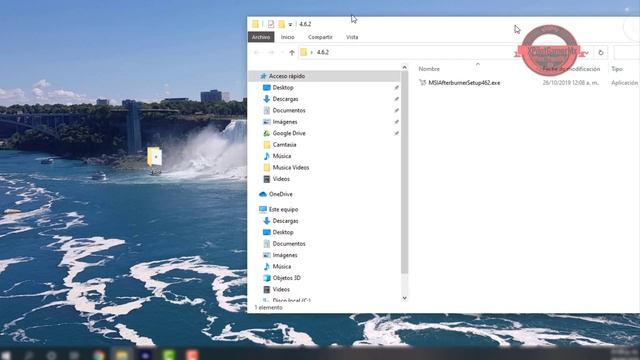Open Desktop under Acceso rápido
This screenshot has width=640, height=360.
[x=282, y=88]
